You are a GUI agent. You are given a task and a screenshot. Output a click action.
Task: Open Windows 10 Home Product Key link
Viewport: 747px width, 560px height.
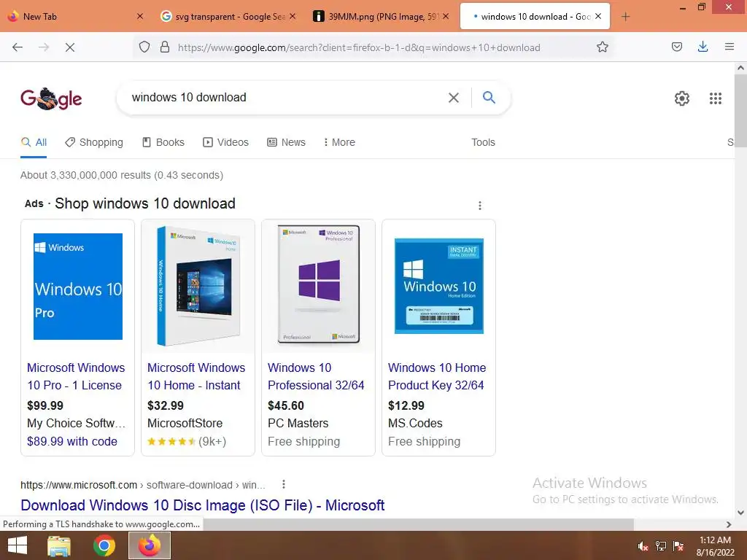click(437, 377)
